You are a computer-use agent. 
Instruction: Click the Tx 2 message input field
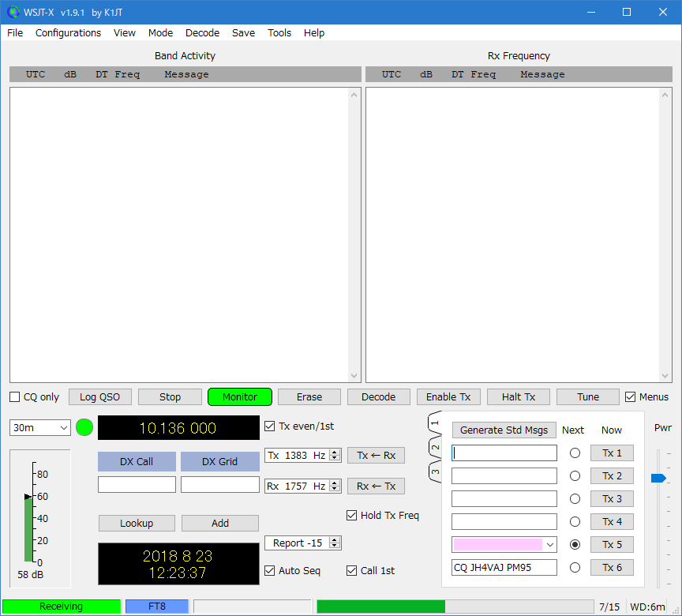504,476
